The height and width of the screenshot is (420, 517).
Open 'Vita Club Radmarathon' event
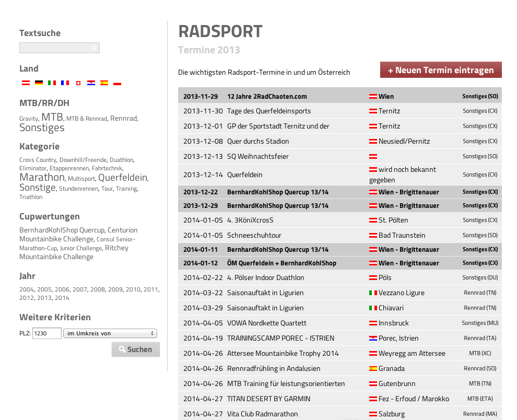(263, 414)
